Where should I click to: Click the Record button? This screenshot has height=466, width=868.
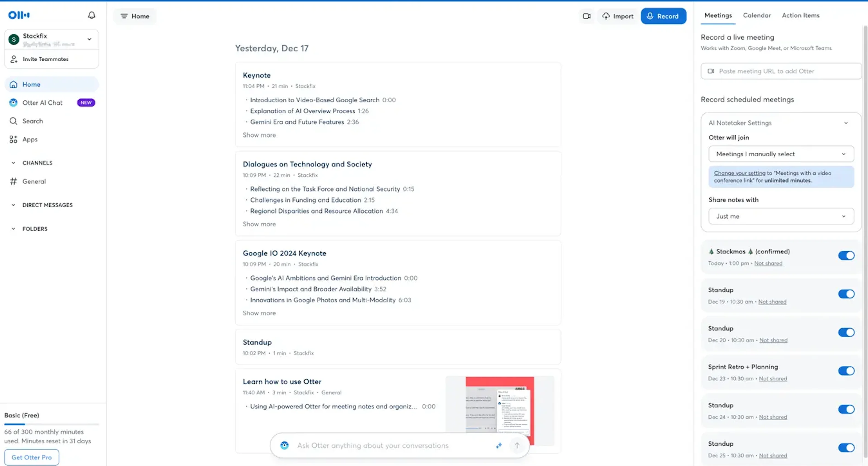coord(663,16)
